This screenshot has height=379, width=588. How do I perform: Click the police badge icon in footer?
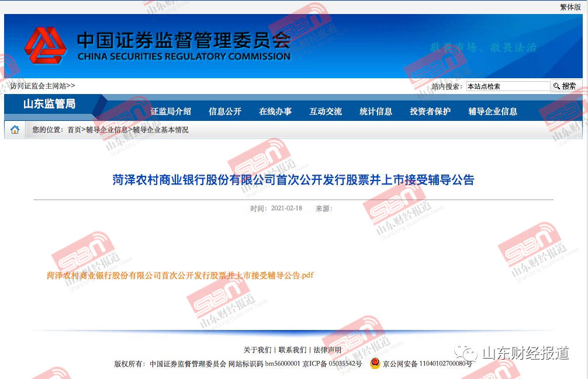(375, 363)
